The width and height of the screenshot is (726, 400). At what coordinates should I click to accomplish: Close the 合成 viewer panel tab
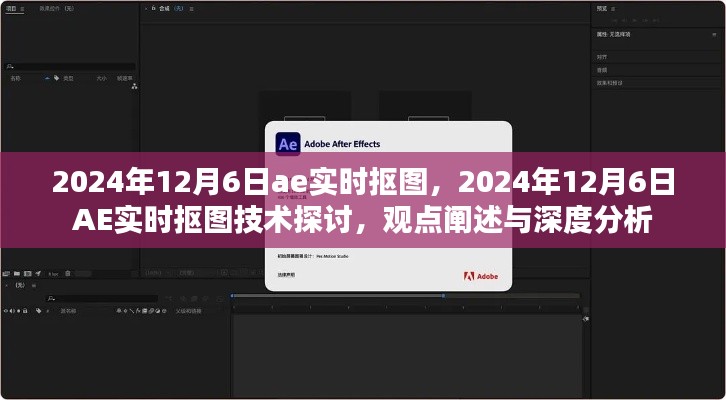click(145, 8)
